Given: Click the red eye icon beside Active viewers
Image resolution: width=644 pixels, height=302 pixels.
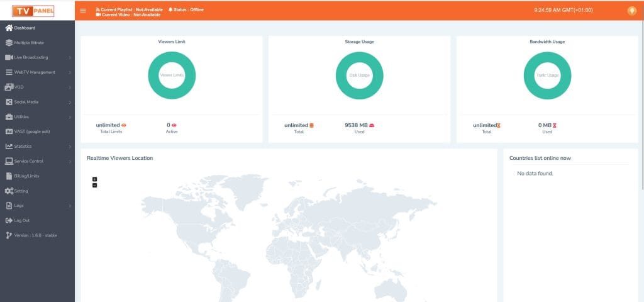Looking at the screenshot, I should (x=174, y=125).
